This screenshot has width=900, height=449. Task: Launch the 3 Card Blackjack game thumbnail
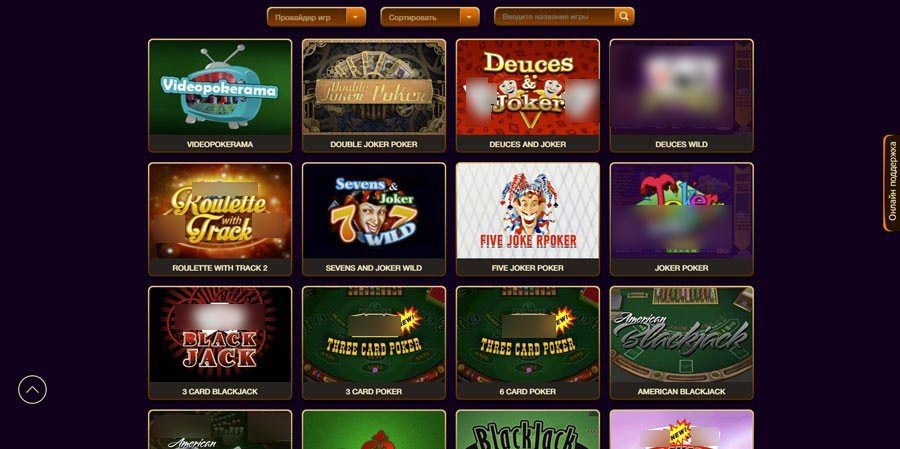220,335
